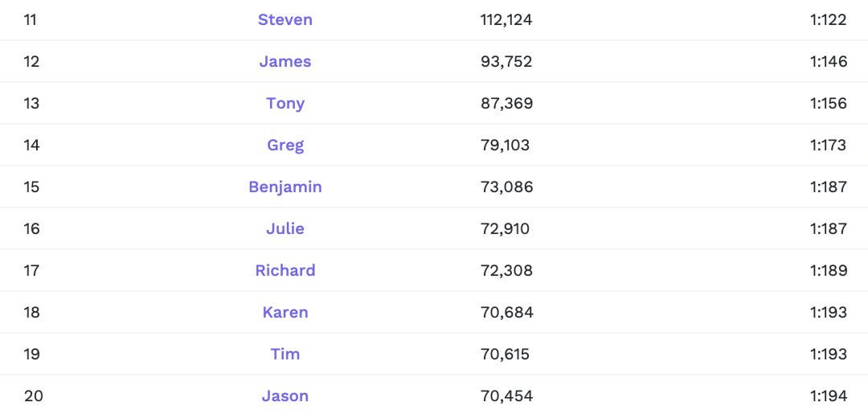The height and width of the screenshot is (414, 868).
Task: Click the Jason name link
Action: pos(285,396)
